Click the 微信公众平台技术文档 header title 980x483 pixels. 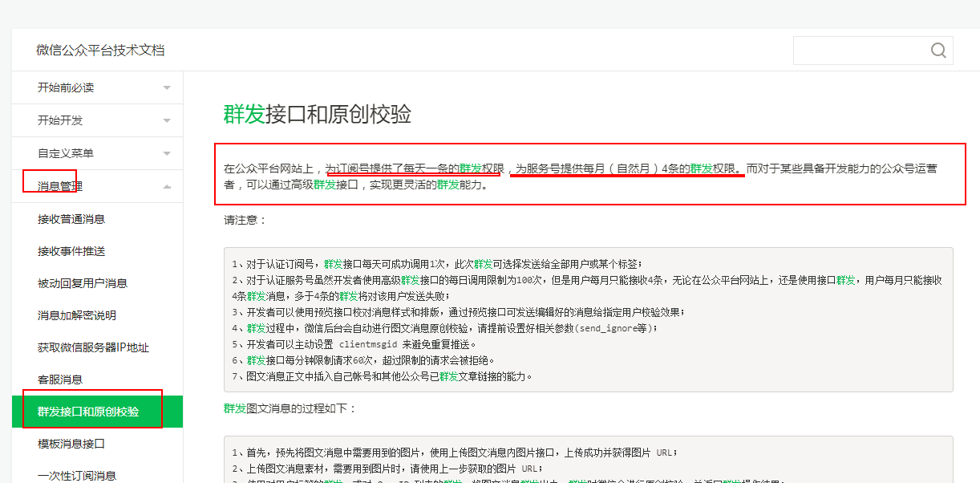(x=100, y=50)
